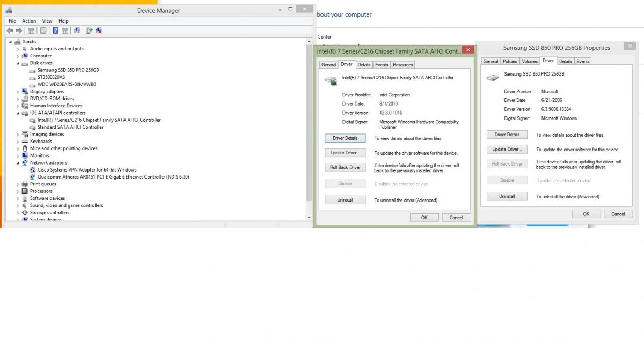Viewport: 644px width, 342px height.
Task: Click the Monitors category icon
Action: click(x=25, y=155)
